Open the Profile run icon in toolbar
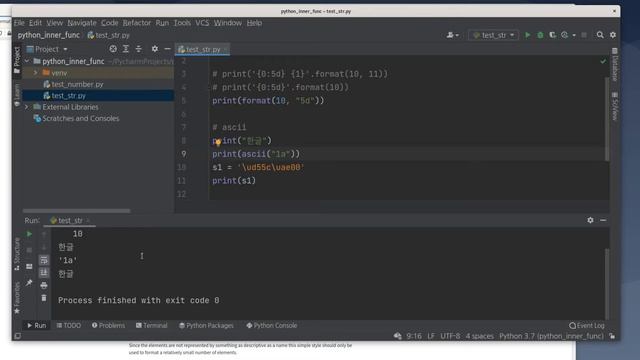 coord(564,35)
